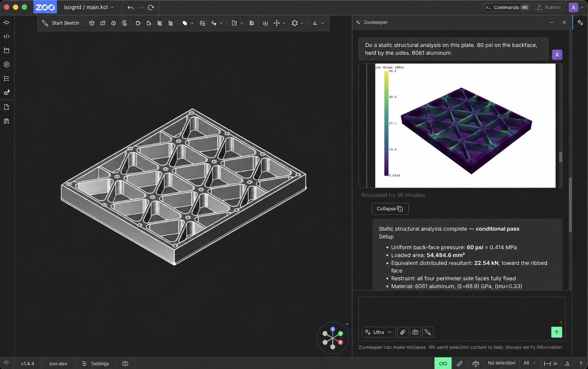This screenshot has height=369, width=588.
Task: Toggle the green infinity status button
Action: click(443, 363)
